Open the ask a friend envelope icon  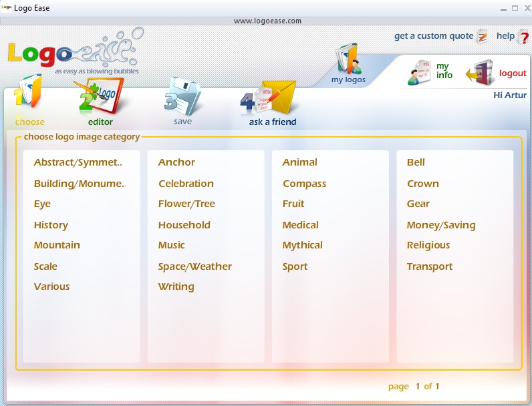[271, 98]
